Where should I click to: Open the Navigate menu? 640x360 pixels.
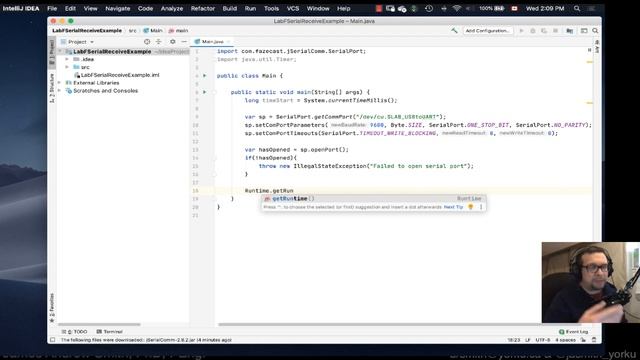click(x=118, y=8)
